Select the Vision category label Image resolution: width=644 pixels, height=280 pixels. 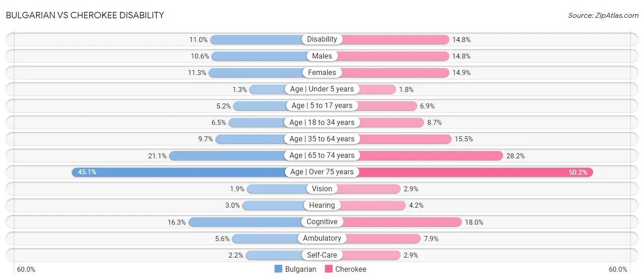pyautogui.click(x=322, y=188)
